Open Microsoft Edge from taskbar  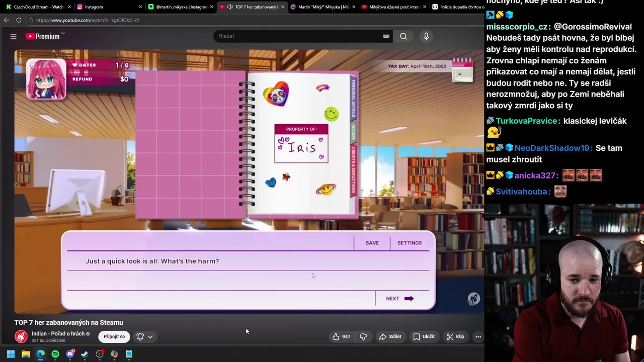click(40, 354)
